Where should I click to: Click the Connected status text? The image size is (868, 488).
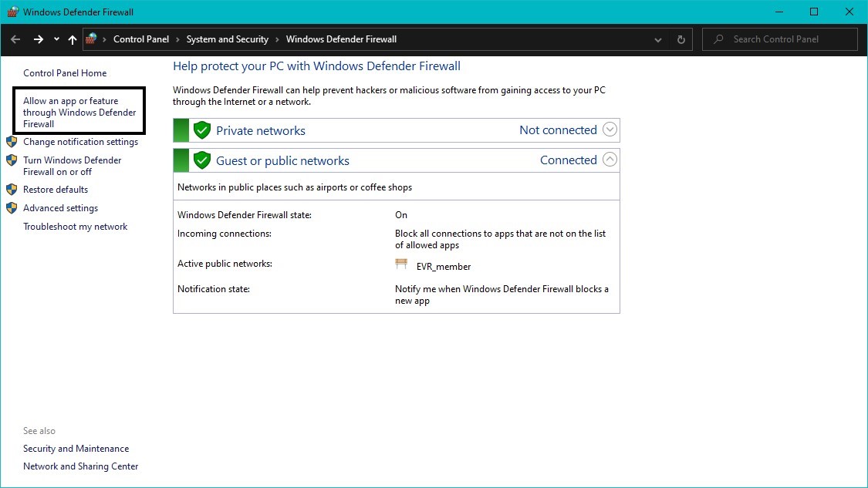(569, 160)
